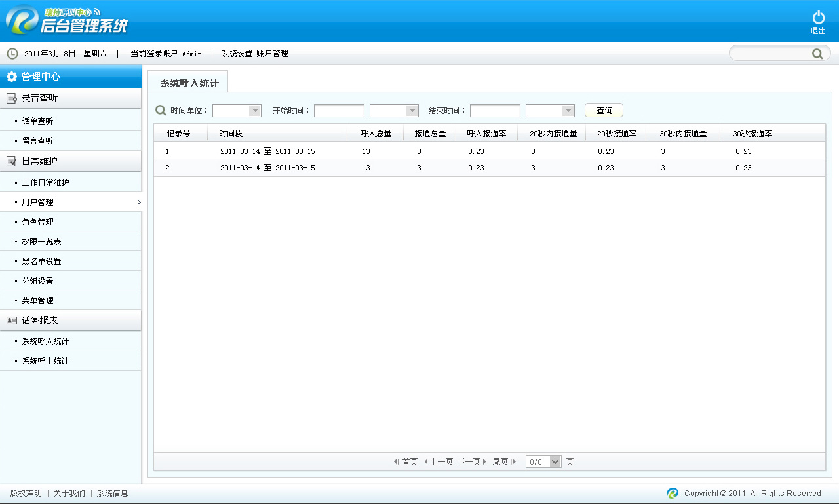The width and height of the screenshot is (839, 504).
Task: Click the 账户管理 link in the top bar
Action: (x=272, y=54)
